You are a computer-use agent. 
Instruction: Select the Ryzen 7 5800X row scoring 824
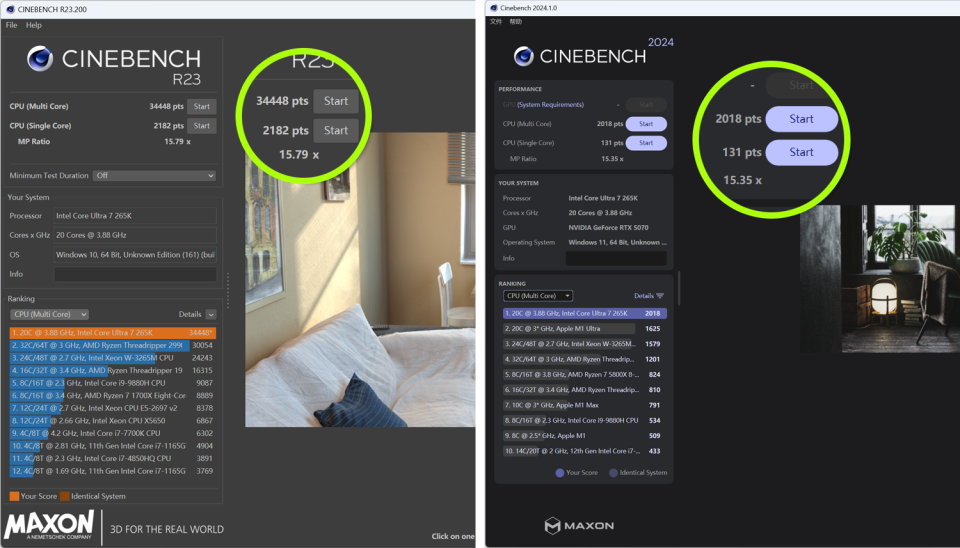tap(585, 375)
